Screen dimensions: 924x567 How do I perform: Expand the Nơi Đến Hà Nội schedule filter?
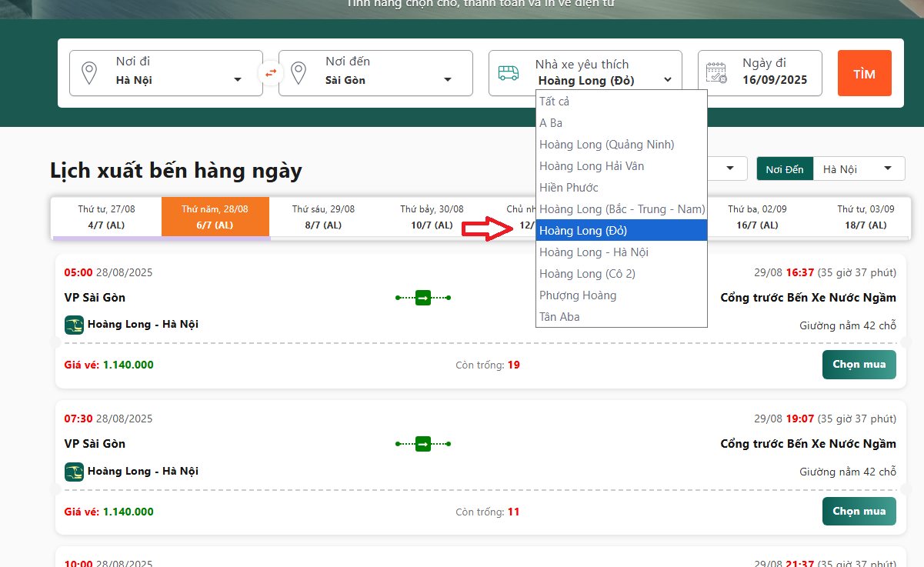(x=857, y=169)
